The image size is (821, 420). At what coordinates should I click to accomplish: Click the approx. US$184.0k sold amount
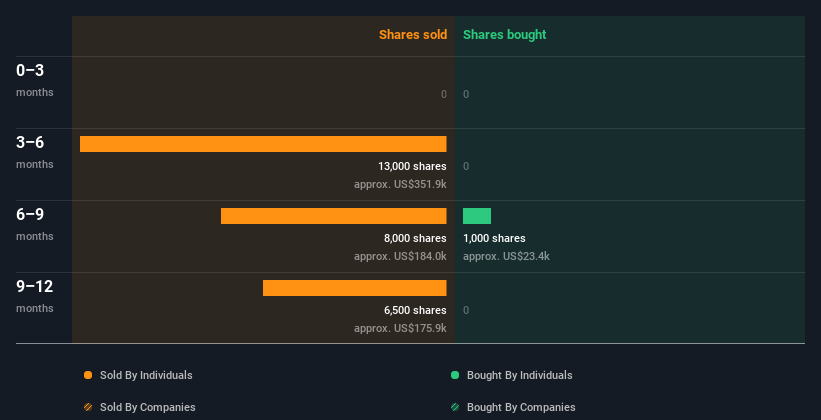pos(400,257)
